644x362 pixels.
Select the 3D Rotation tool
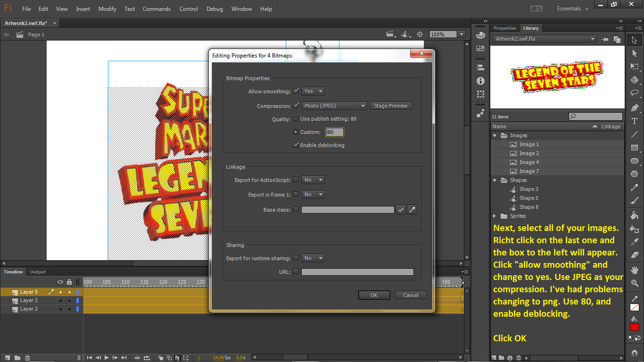(x=635, y=80)
